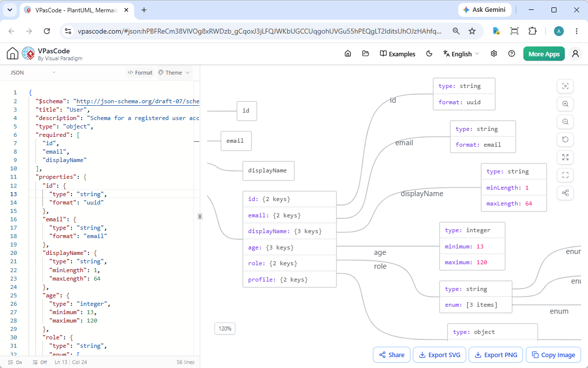Screen dimensions: 588x368
Task: Click the address bar URL
Action: click(x=259, y=31)
